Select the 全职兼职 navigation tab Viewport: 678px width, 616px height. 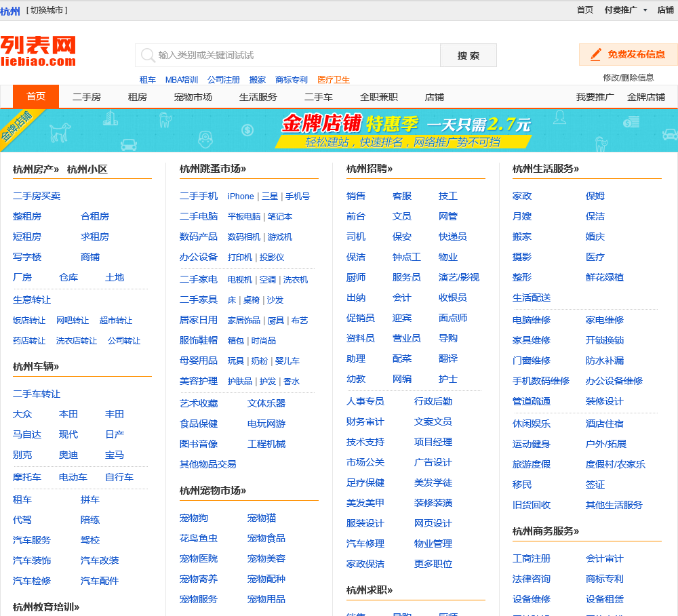[379, 97]
